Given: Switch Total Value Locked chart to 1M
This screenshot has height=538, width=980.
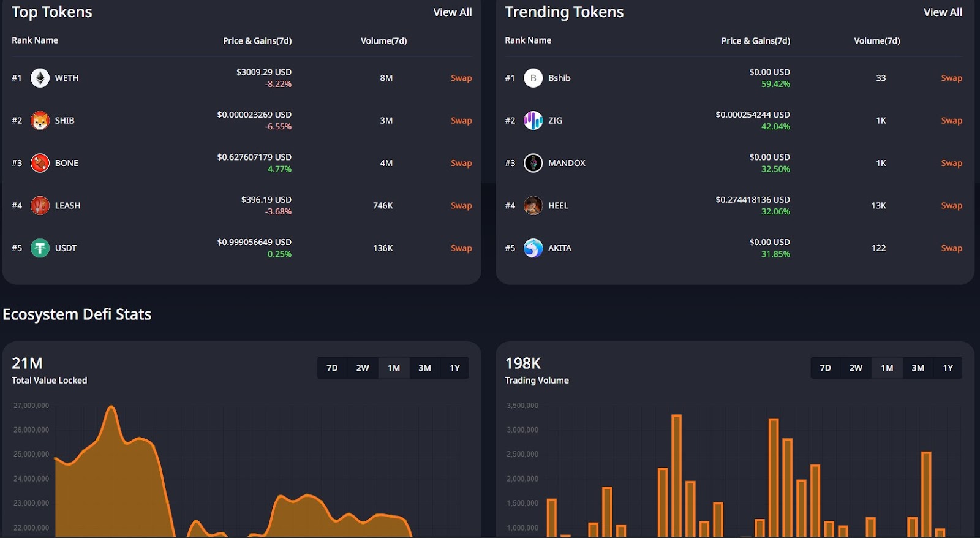Looking at the screenshot, I should coord(394,368).
